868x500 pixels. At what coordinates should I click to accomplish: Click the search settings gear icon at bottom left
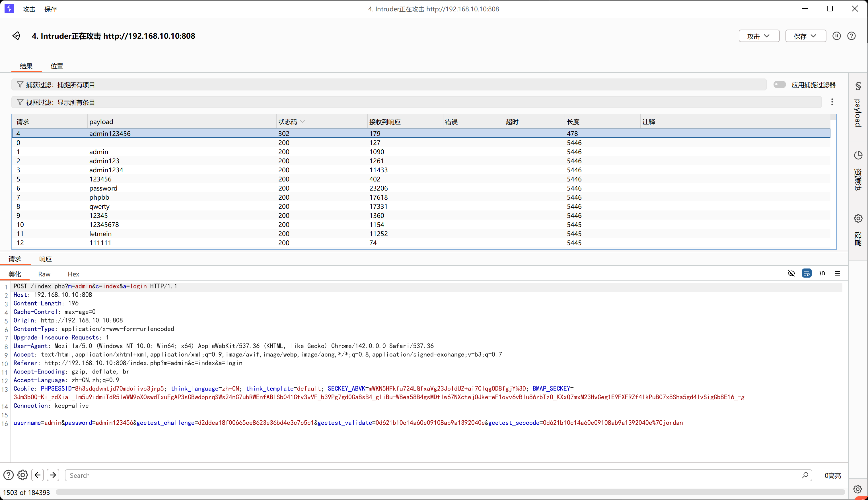(23, 475)
